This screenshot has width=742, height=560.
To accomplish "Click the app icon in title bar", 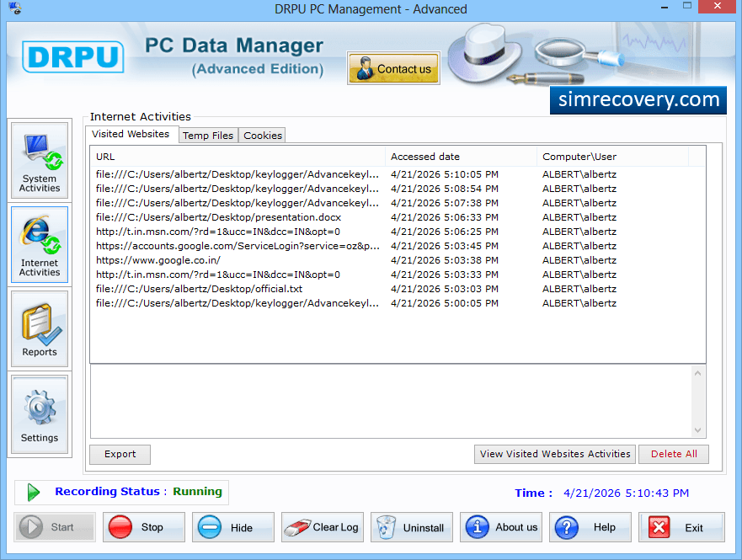I will (14, 8).
